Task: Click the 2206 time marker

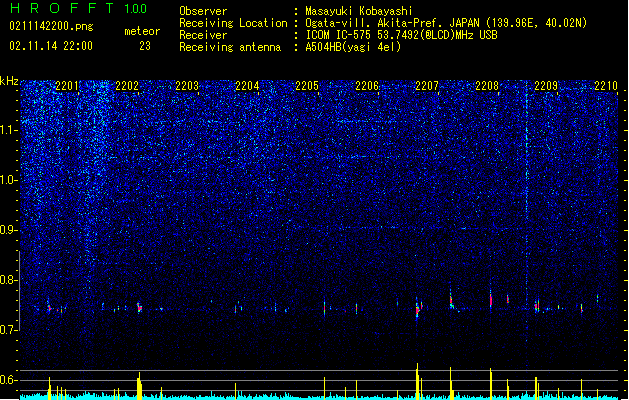Action: point(367,86)
